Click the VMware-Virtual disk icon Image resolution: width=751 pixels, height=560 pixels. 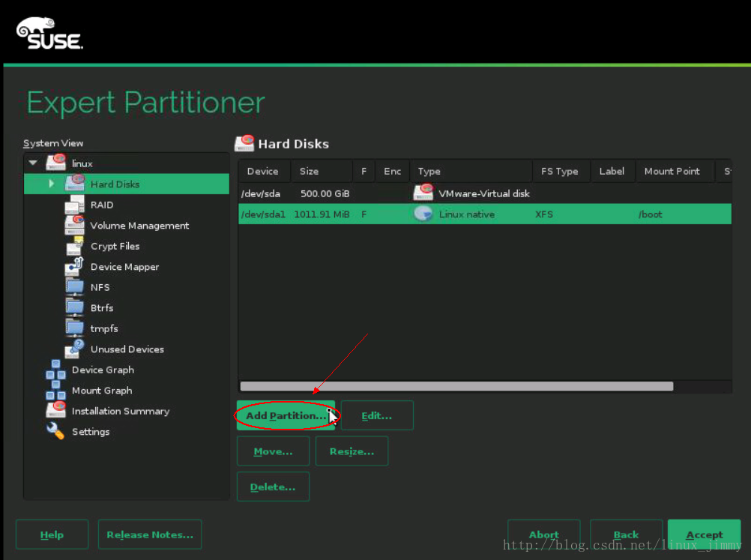[x=423, y=193]
